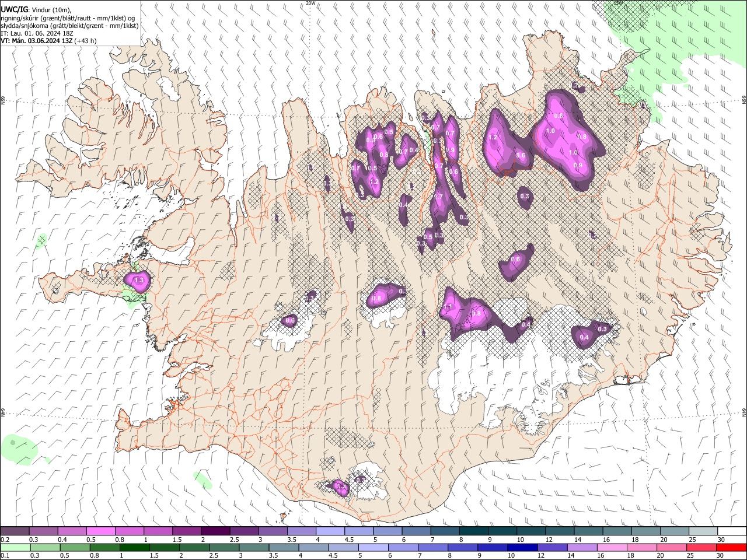
Task: Click the '20W' longitude label
Action: pos(310,3)
